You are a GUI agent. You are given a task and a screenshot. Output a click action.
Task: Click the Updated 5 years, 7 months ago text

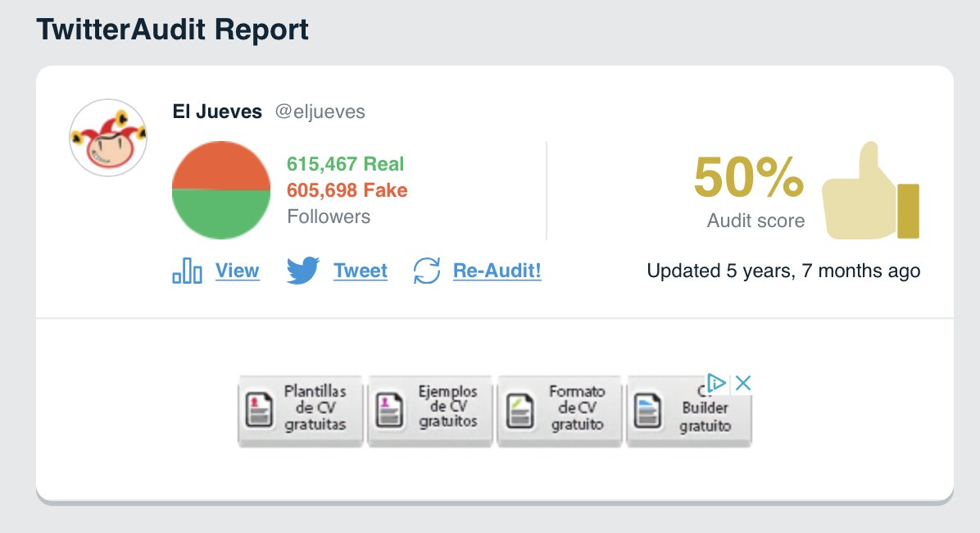tap(783, 271)
